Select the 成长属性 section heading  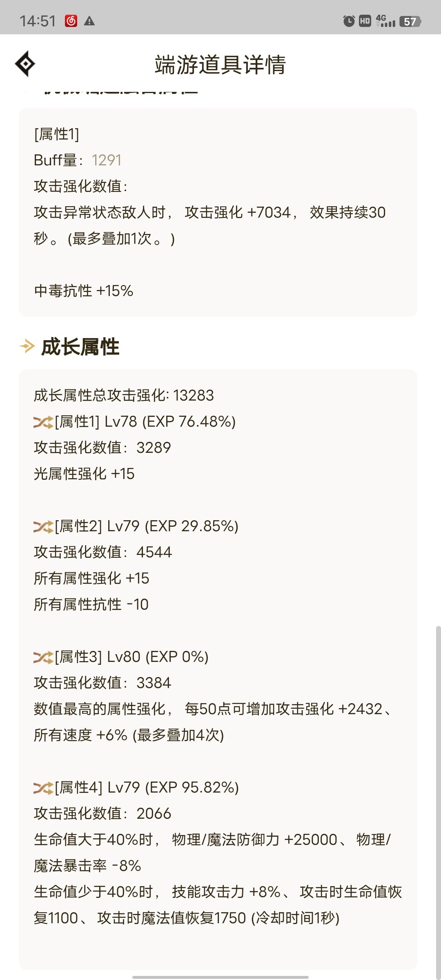pyautogui.click(x=80, y=347)
